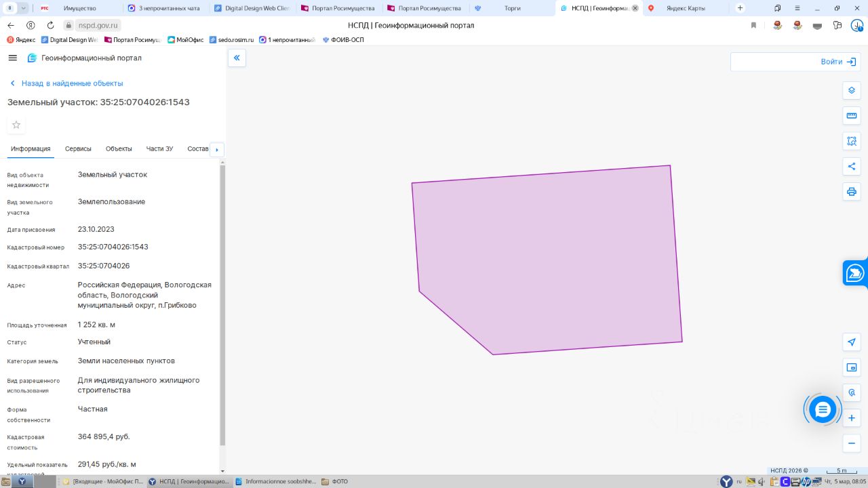Screen dimensions: 868x488
Task: Print the map with printer icon
Action: pyautogui.click(x=852, y=192)
